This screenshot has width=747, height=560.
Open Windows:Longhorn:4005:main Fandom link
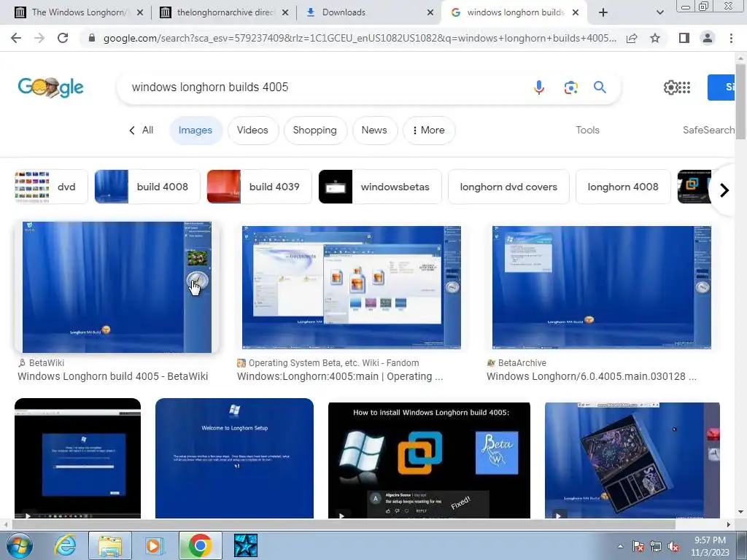tap(340, 376)
